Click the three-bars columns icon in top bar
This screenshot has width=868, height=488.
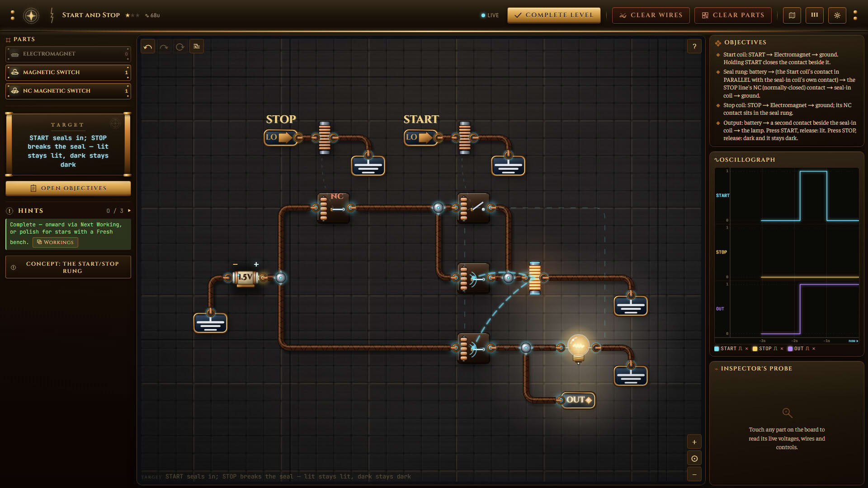(x=815, y=15)
